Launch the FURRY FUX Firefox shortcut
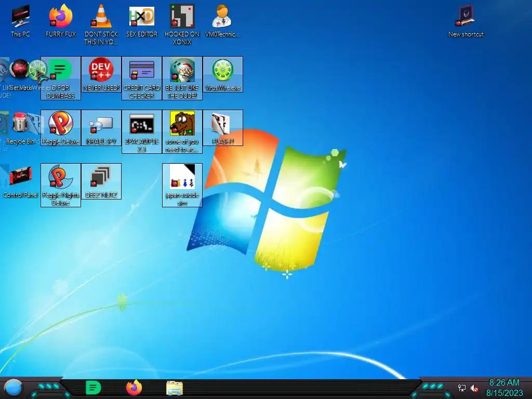This screenshot has height=399, width=532. click(x=61, y=21)
